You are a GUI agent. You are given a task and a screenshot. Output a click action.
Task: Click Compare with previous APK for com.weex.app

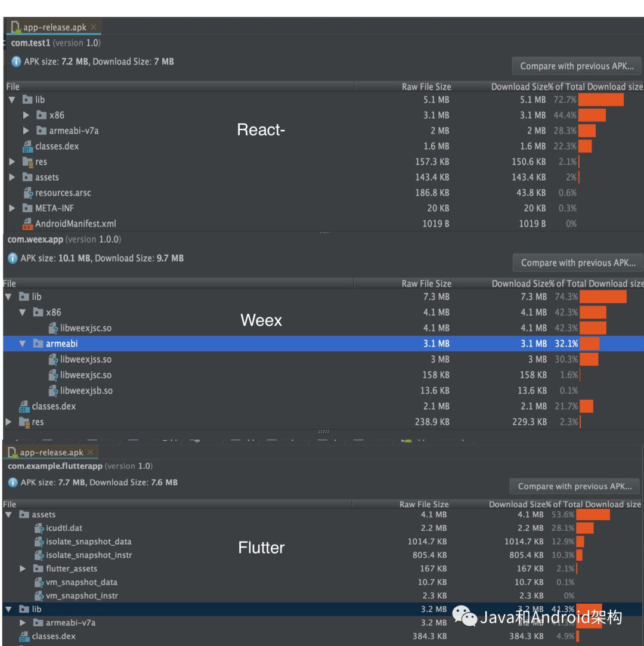tap(578, 263)
